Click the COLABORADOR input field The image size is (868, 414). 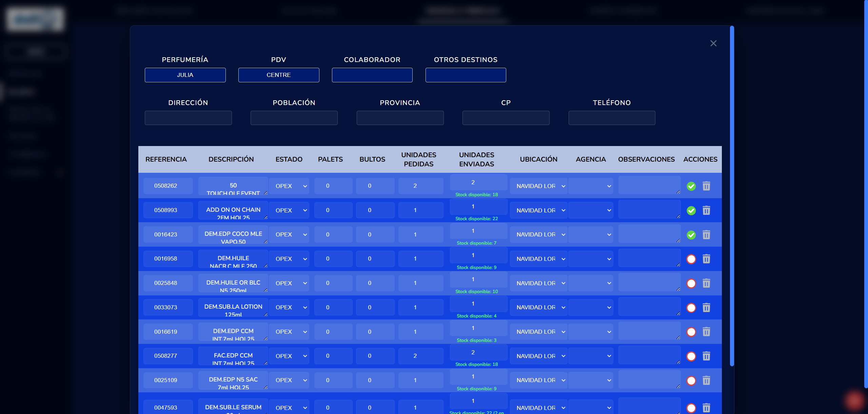click(372, 75)
